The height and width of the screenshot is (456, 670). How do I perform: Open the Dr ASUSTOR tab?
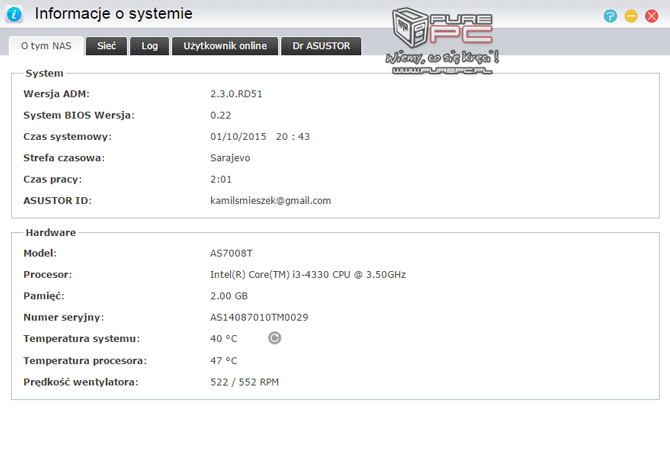tap(321, 46)
